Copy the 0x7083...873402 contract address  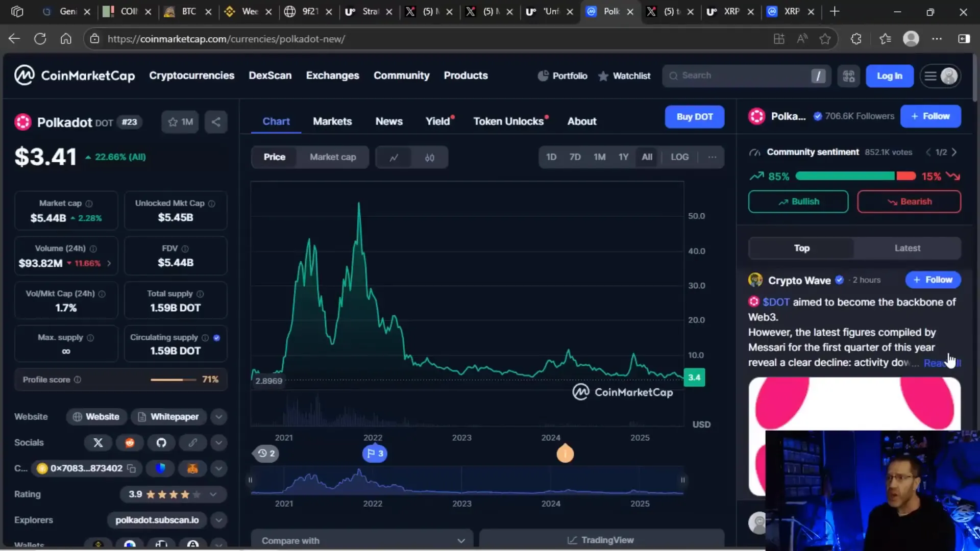132,468
